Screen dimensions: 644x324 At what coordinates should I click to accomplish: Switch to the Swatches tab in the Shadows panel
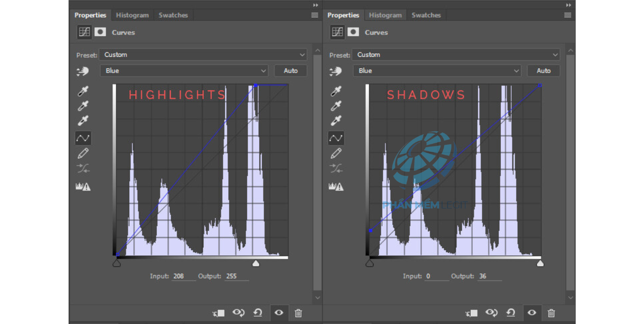(426, 15)
